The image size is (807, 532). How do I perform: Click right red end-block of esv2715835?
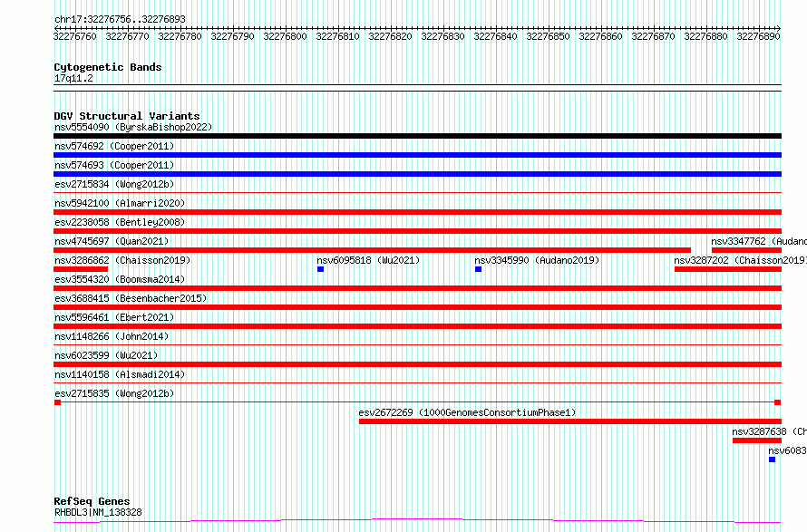778,402
